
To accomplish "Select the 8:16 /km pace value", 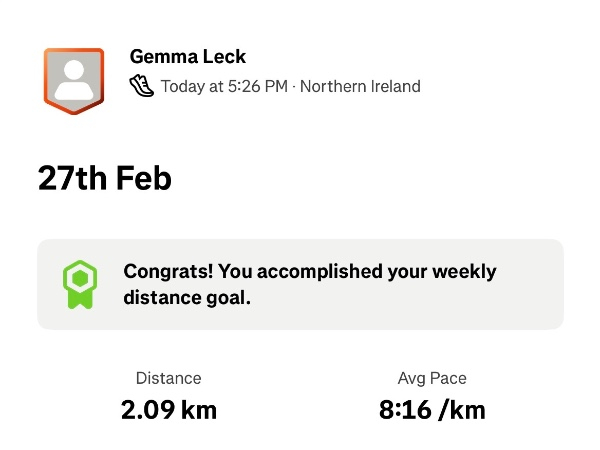I will (x=432, y=409).
